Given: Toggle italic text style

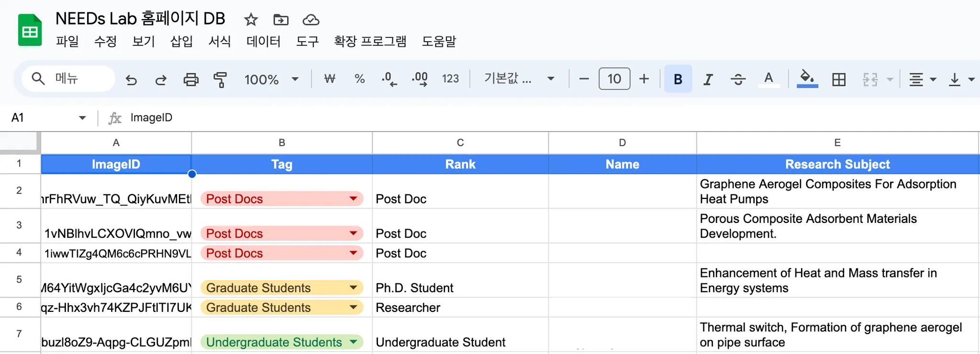Looking at the screenshot, I should [708, 79].
